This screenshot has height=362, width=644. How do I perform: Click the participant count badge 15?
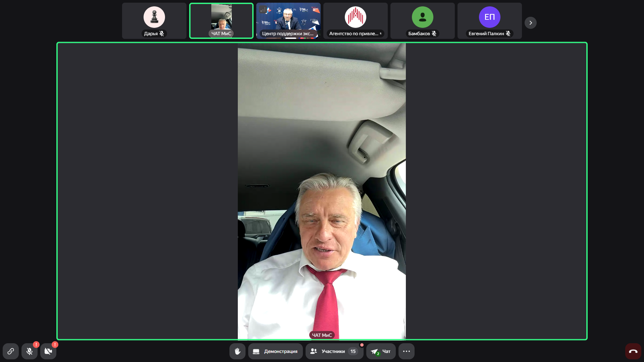tap(353, 351)
